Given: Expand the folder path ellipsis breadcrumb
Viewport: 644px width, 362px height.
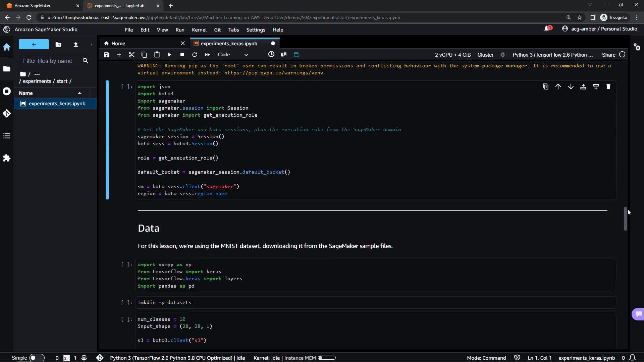Looking at the screenshot, I should tap(37, 74).
